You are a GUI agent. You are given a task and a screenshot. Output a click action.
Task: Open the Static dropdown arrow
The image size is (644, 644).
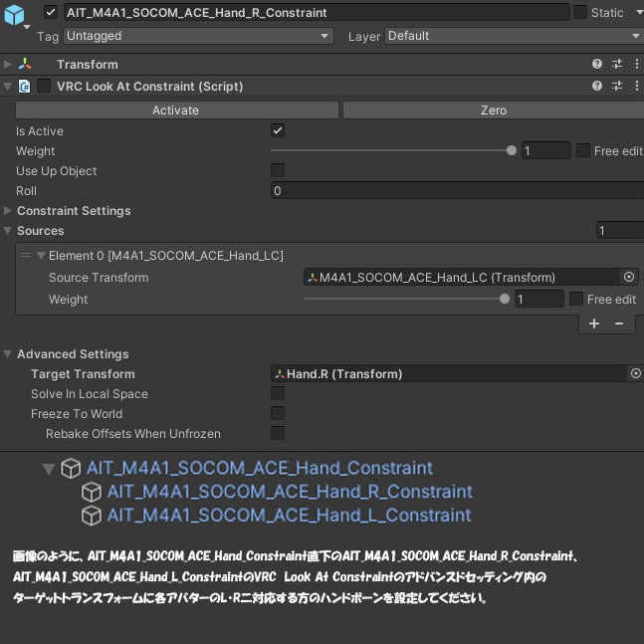pyautogui.click(x=639, y=12)
